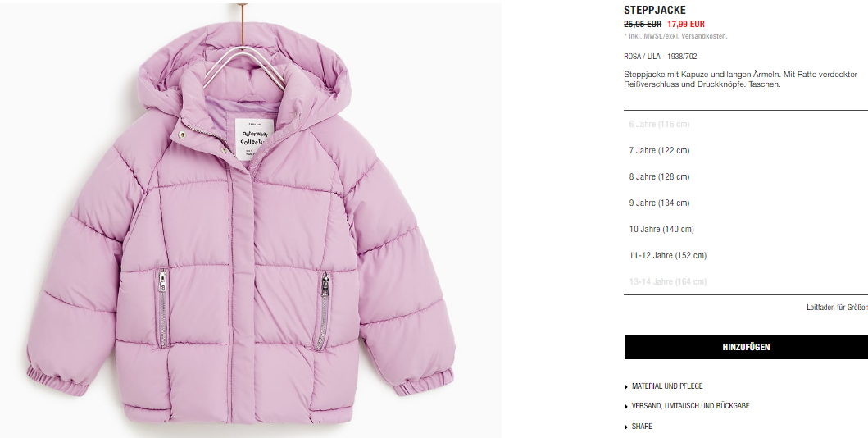Screen dimensions: 868x438
Task: Select size 10 Jahre (140 cm)
Action: point(746,229)
